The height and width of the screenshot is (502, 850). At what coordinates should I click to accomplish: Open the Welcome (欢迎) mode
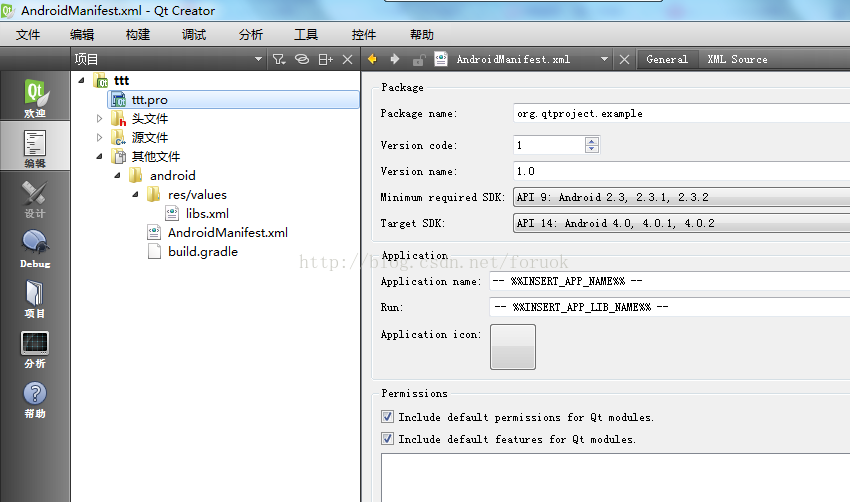[x=35, y=98]
